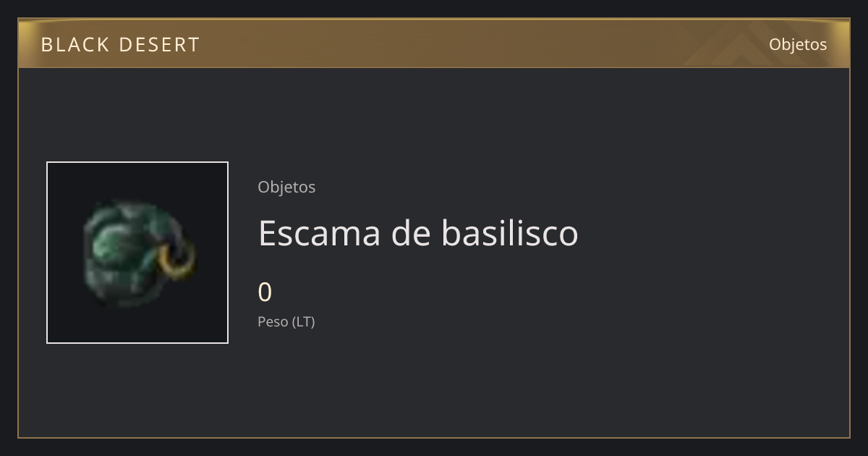Click the word DESERT in the header
Screen dimensions: 868x456
(159, 45)
